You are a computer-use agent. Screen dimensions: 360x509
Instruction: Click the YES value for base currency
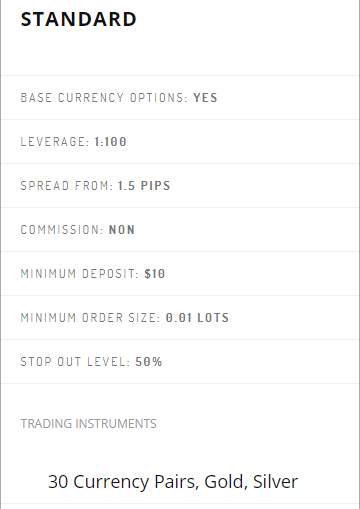coord(205,98)
